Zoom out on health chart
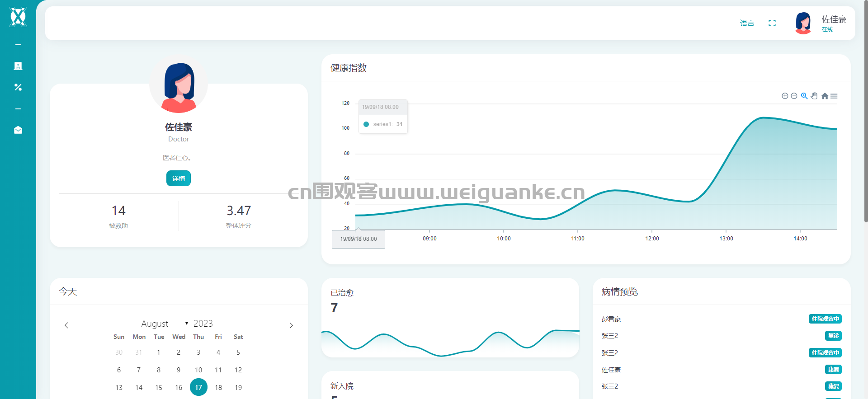Viewport: 868px width, 399px height. [794, 96]
